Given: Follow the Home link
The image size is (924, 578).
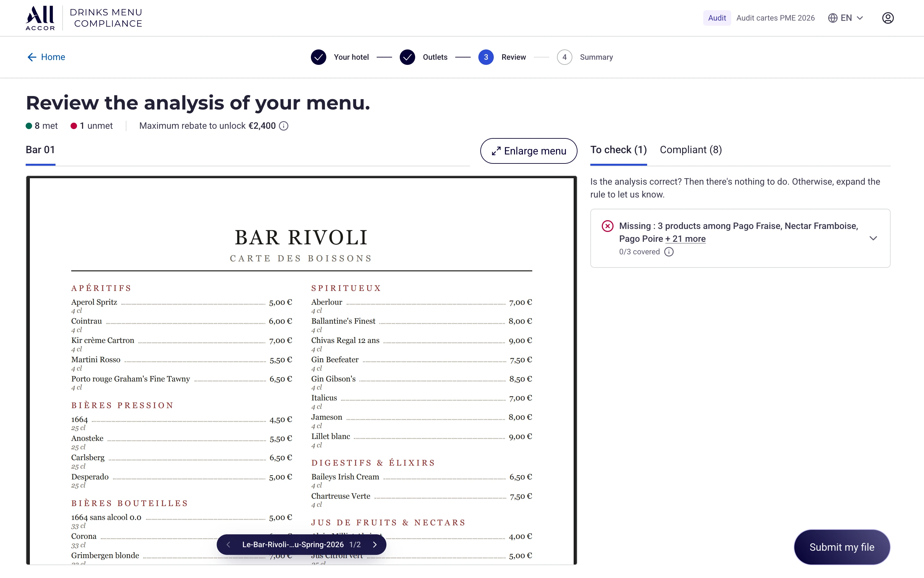Looking at the screenshot, I should click(x=53, y=57).
